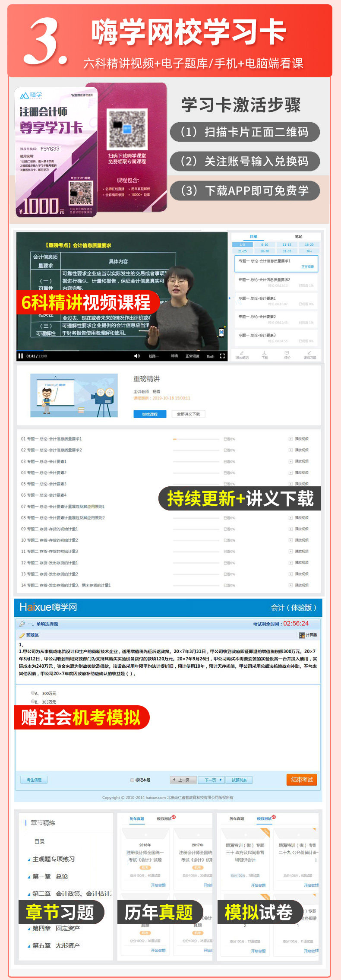
Task: Seek on the video progress bar
Action: [x=122, y=351]
